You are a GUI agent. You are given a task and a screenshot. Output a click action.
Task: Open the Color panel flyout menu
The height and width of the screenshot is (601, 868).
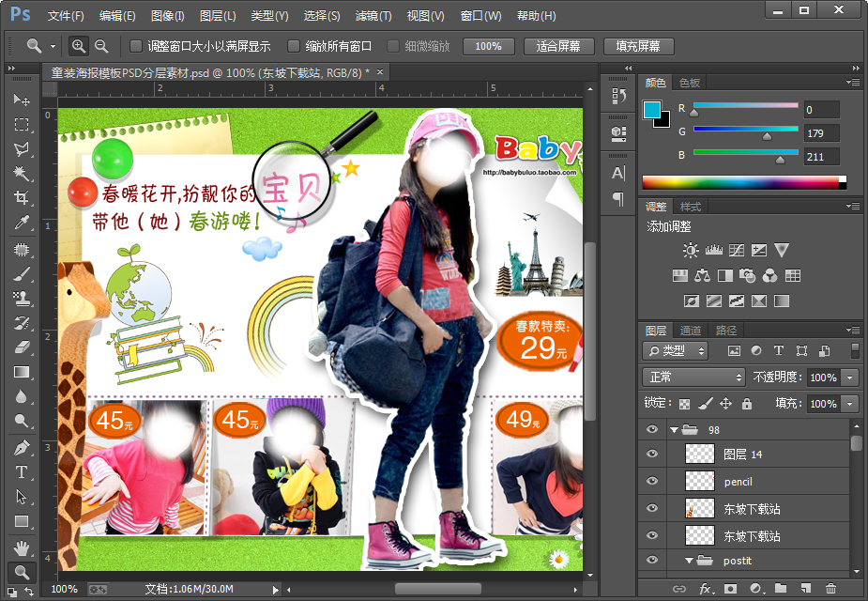(852, 83)
